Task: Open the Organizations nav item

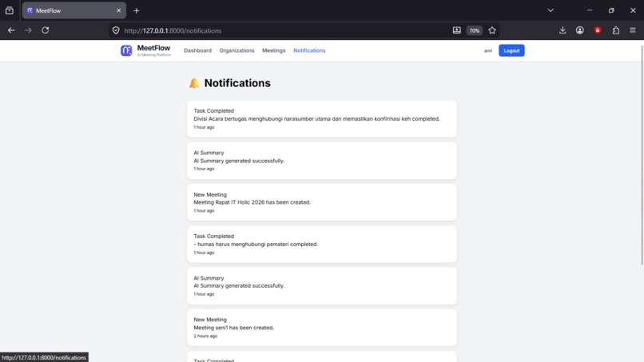Action: 237,50
